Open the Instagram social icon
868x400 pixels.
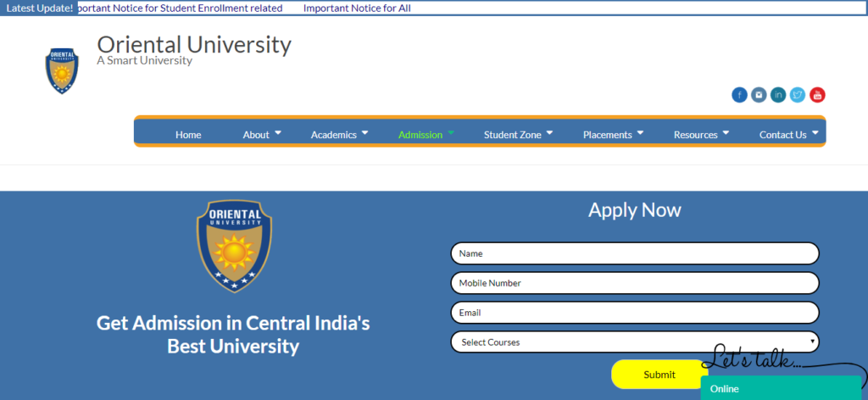coord(759,95)
